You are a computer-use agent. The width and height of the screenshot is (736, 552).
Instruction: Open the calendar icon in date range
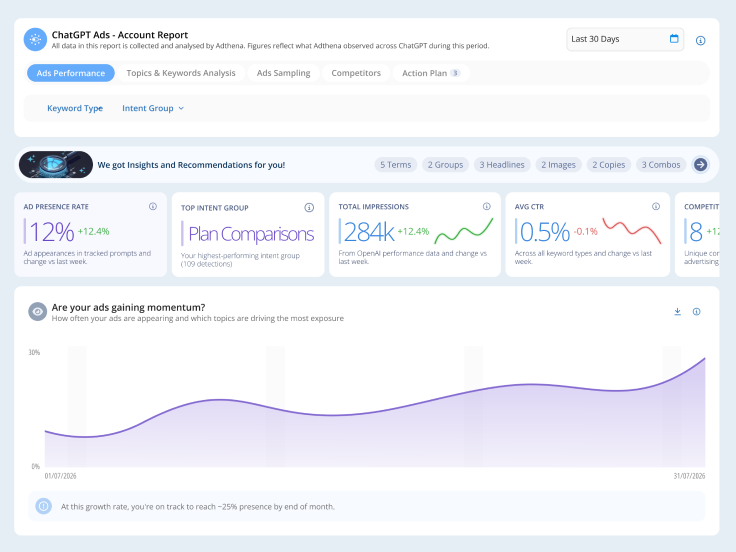point(674,39)
